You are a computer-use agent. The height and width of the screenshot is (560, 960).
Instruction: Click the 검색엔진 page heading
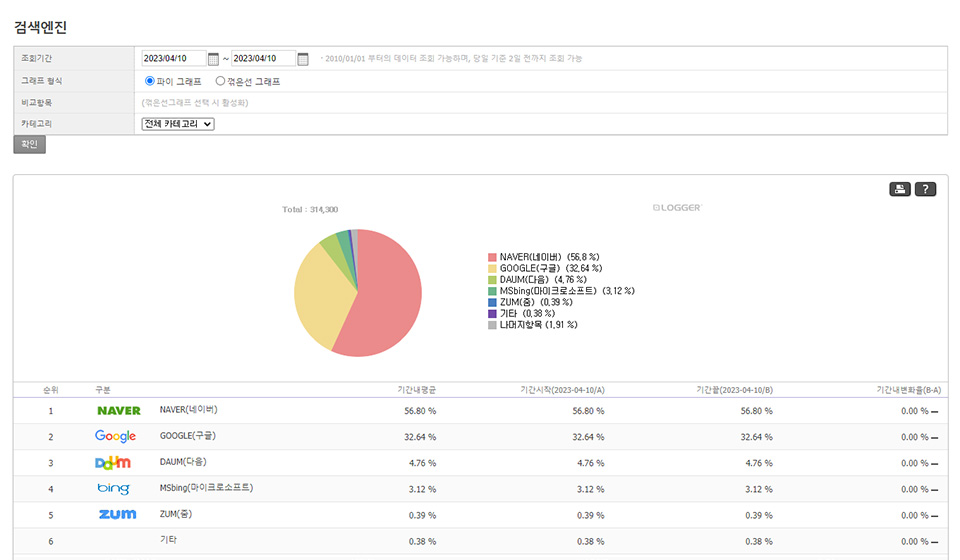pos(40,27)
